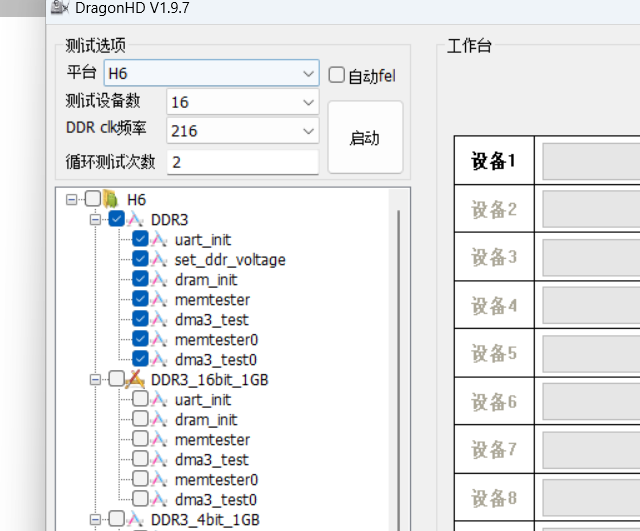This screenshot has width=640, height=531.
Task: Click the DDR3_16bit_1GB group icon
Action: coord(135,380)
